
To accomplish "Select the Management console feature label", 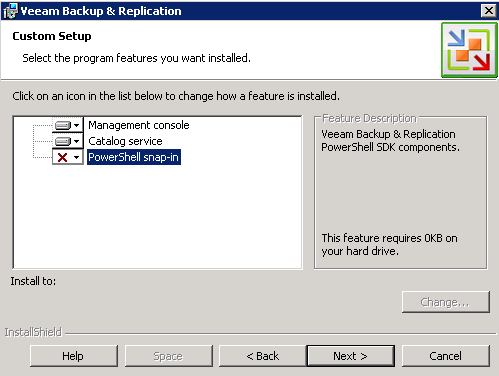I will [139, 125].
